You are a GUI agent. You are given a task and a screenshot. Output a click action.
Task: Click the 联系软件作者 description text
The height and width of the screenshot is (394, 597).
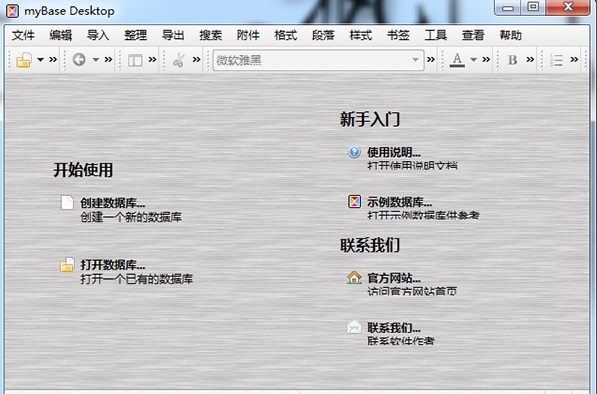point(401,341)
